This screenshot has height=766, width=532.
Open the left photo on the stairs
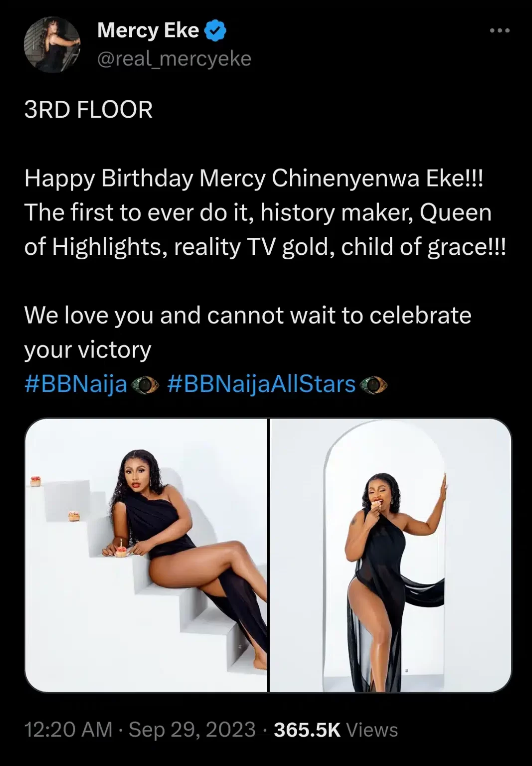point(146,555)
